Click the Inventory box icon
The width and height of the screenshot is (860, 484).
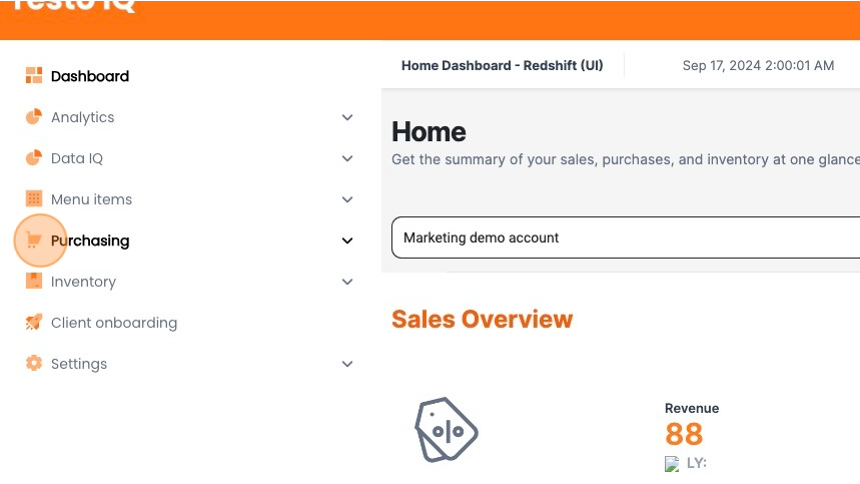coord(33,280)
